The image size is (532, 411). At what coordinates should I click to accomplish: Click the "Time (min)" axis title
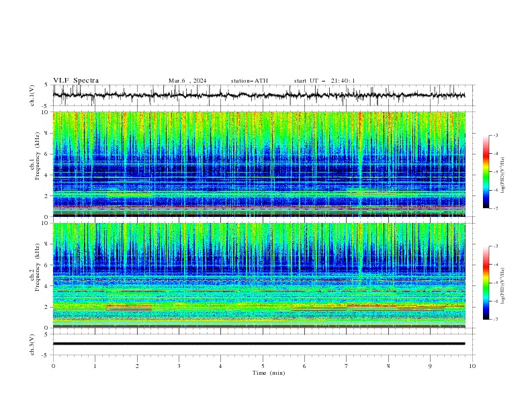pyautogui.click(x=269, y=373)
